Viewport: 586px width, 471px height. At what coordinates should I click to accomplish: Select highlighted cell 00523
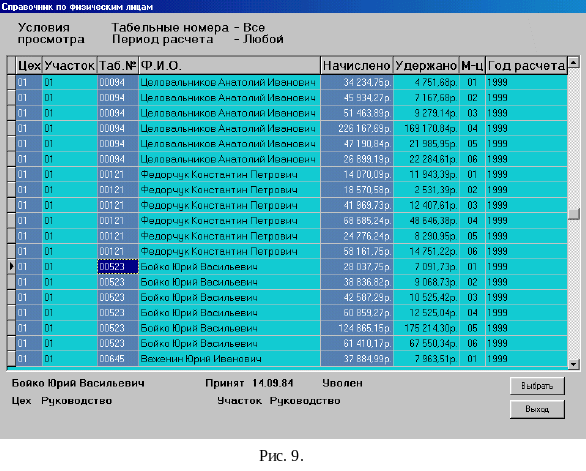click(118, 267)
